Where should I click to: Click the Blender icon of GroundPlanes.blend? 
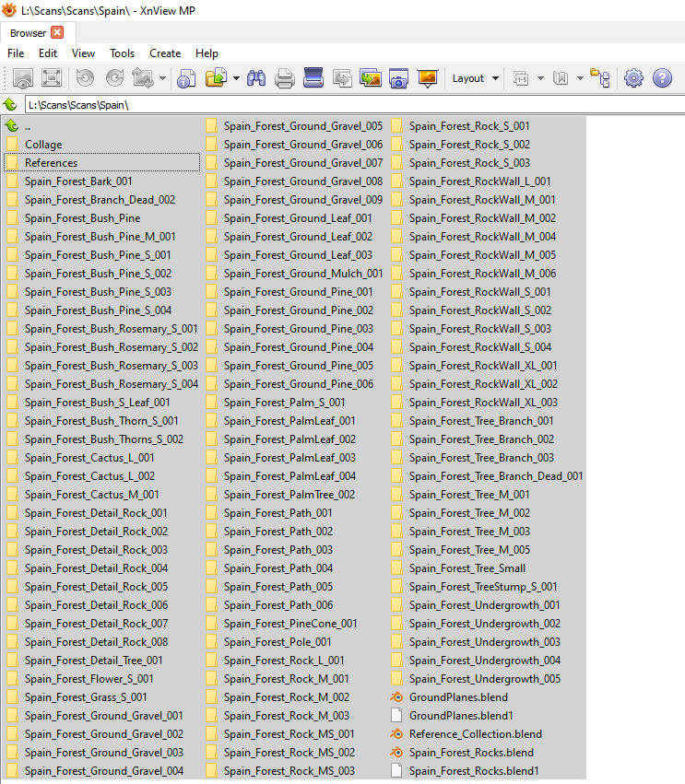pyautogui.click(x=396, y=697)
